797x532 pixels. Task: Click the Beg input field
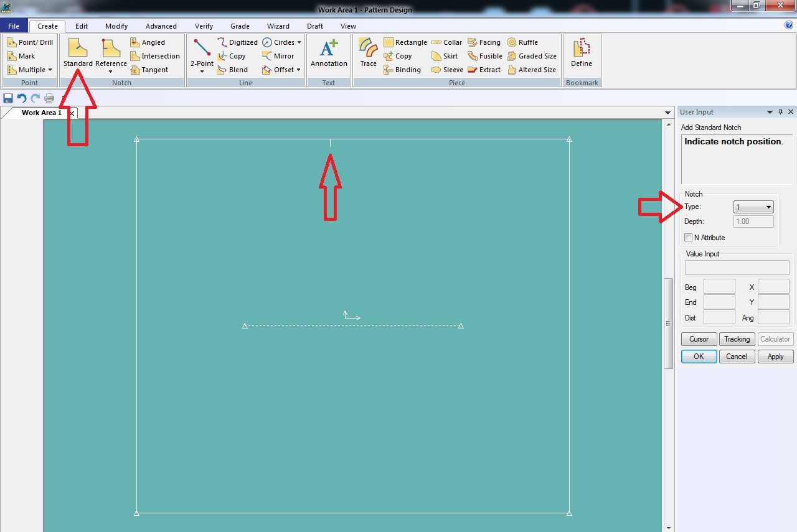point(719,287)
